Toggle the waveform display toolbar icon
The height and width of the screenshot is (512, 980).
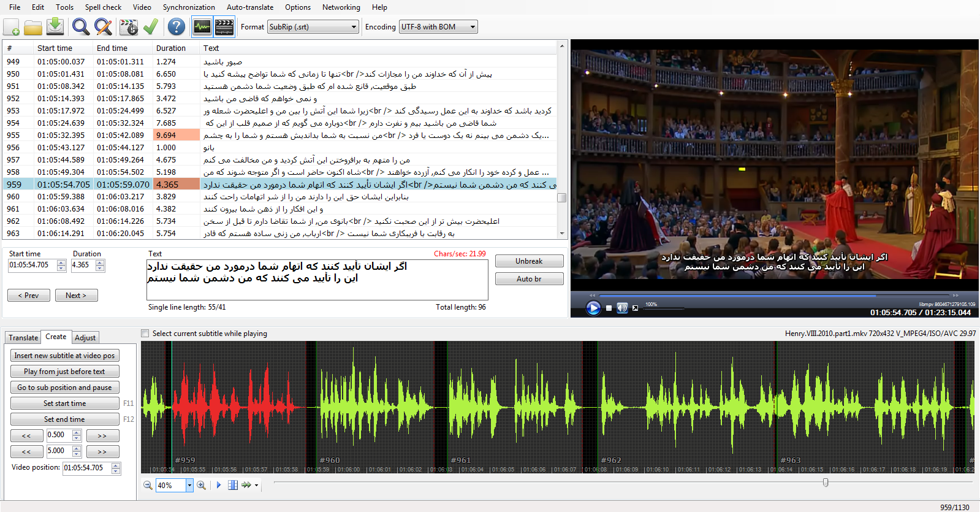point(202,27)
